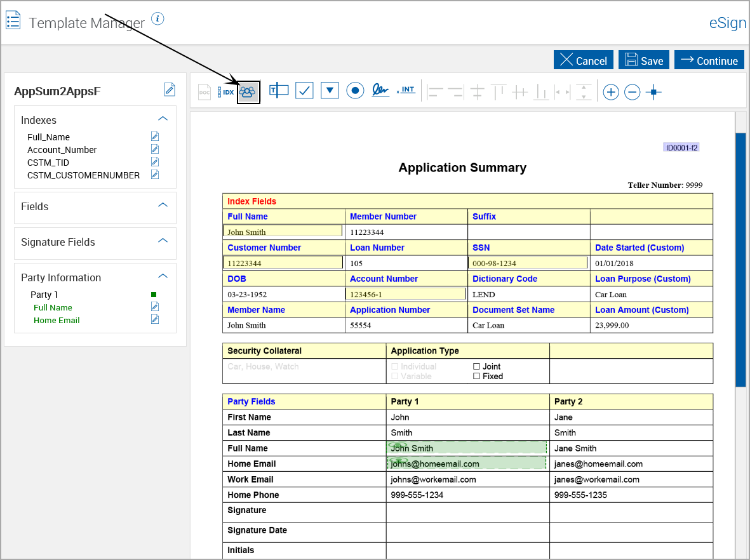750x560 pixels.
Task: Collapse the Indexes section
Action: [x=163, y=119]
